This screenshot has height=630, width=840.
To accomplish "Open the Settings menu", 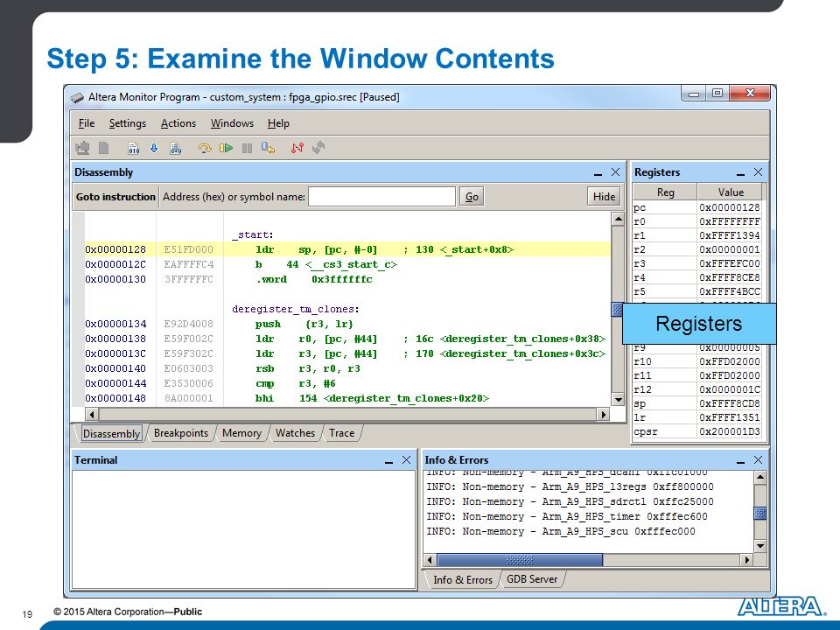I will pos(128,123).
